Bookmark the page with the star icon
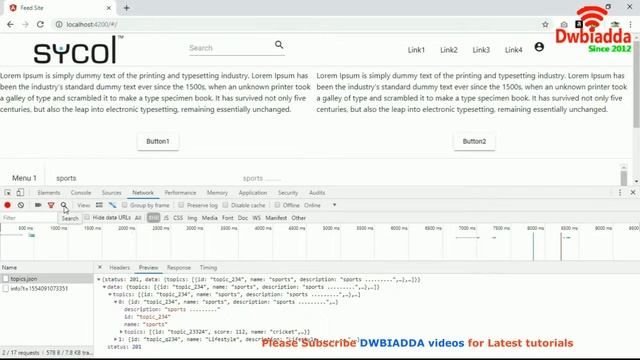Screen dimensions: 640x360 (x=545, y=24)
